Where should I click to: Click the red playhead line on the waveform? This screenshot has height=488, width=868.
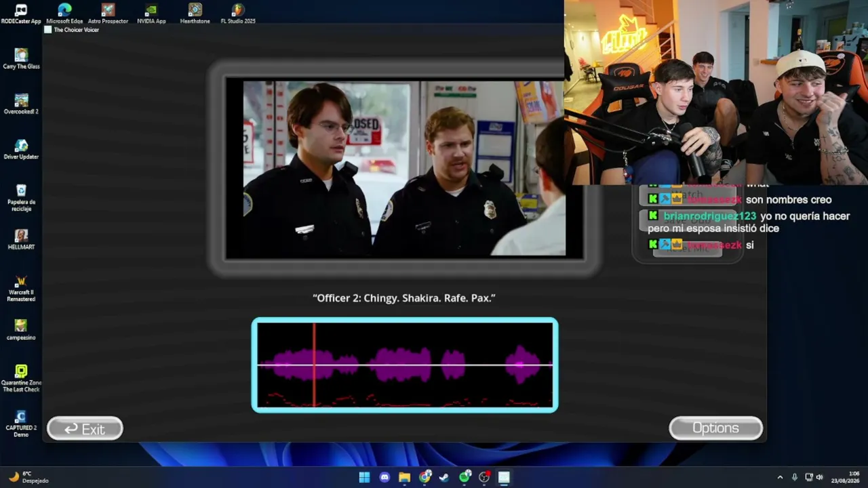pos(314,365)
